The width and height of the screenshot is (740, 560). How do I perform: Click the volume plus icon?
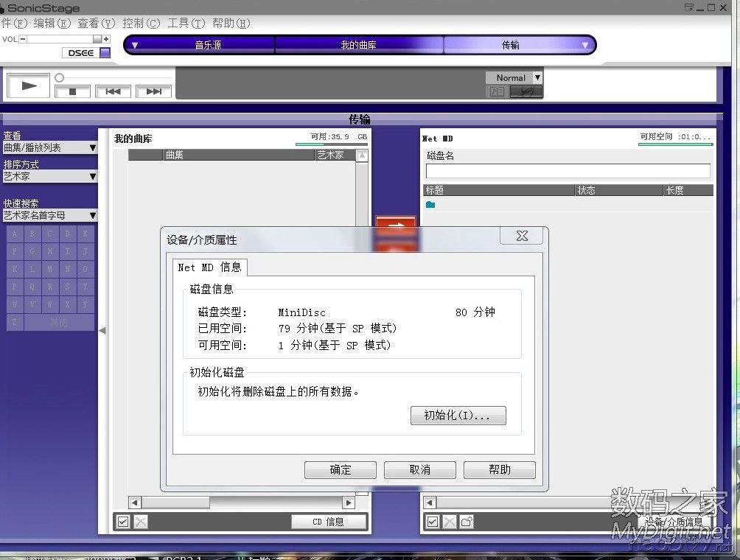coord(106,39)
